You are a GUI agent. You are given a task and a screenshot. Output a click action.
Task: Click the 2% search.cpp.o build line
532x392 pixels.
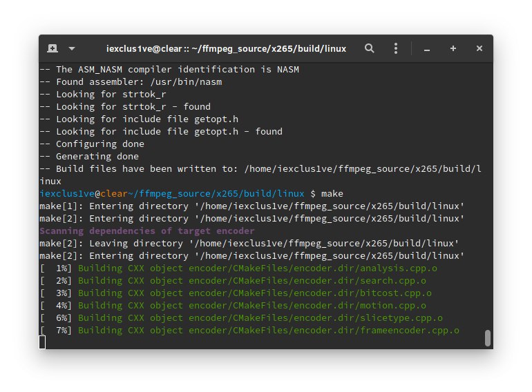[x=233, y=281]
